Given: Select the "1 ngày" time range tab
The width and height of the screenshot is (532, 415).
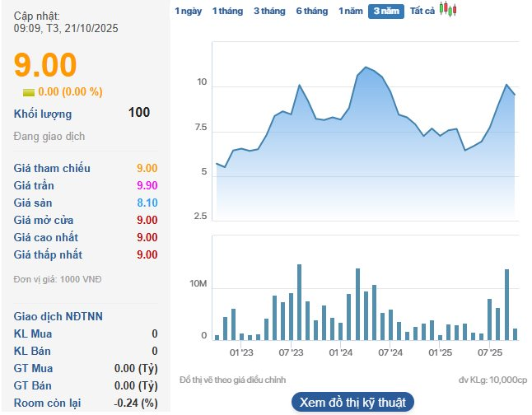Looking at the screenshot, I should pos(188,11).
